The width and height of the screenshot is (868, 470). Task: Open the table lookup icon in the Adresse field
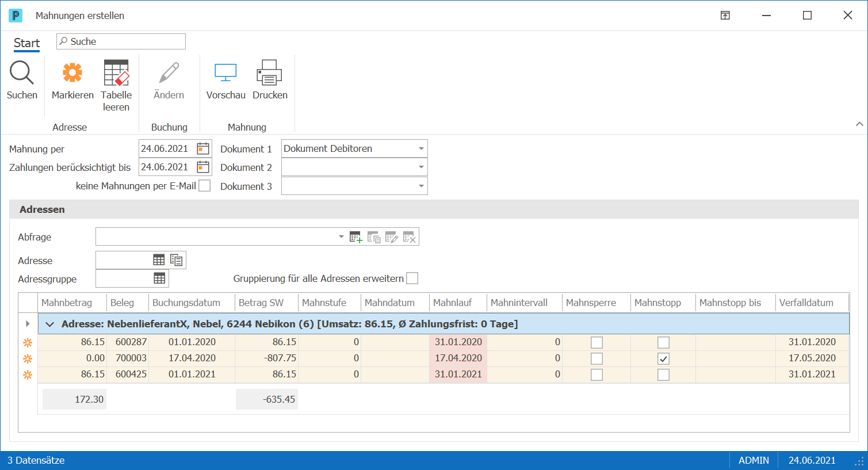[159, 260]
